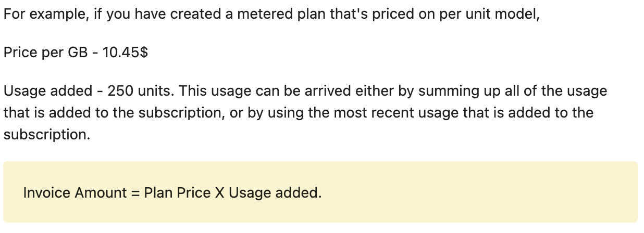Click the "X" multiplication sign in the formula
Screen dimensions: 644x233
click(x=220, y=193)
